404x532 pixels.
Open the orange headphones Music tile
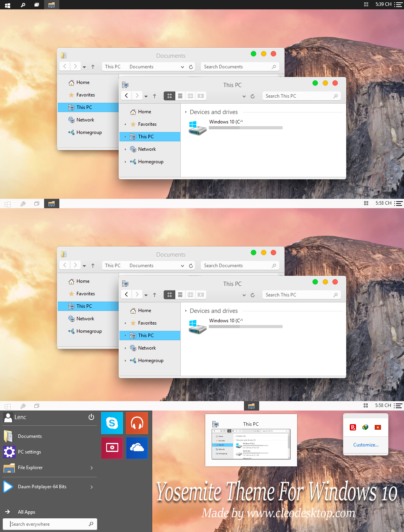click(137, 423)
